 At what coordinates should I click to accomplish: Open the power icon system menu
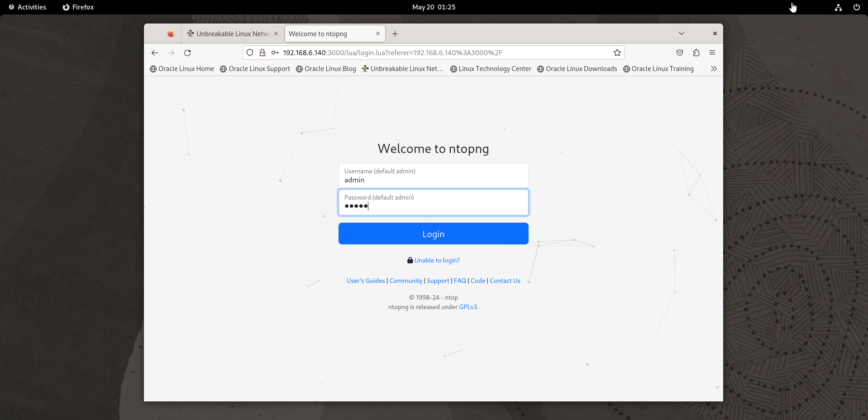click(857, 7)
